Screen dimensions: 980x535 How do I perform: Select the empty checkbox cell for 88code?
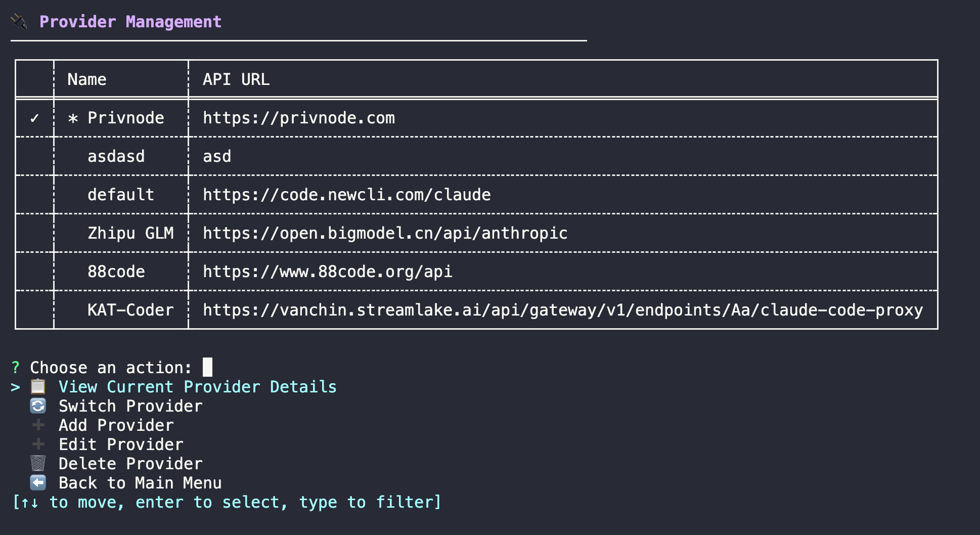[x=34, y=272]
